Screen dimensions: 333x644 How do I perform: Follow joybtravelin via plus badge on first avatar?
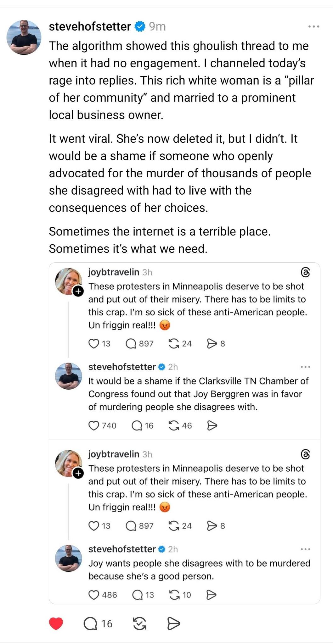coord(78,291)
